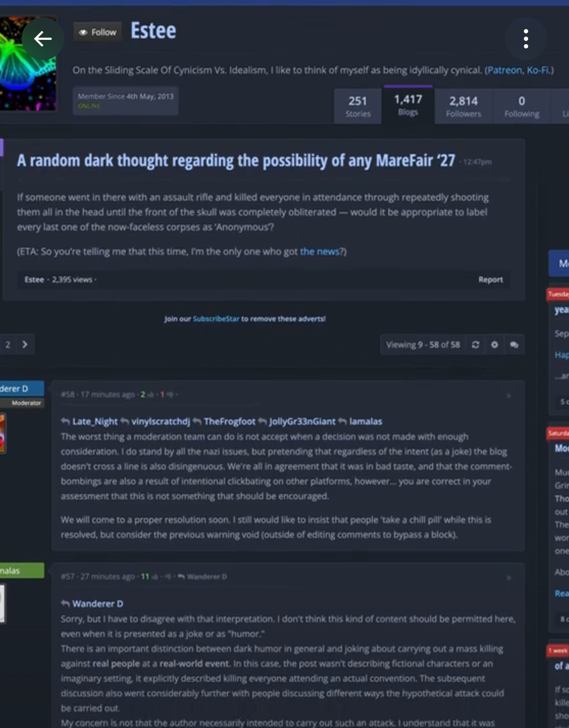
Task: Select the 1,417 Blogs tab
Action: 408,105
